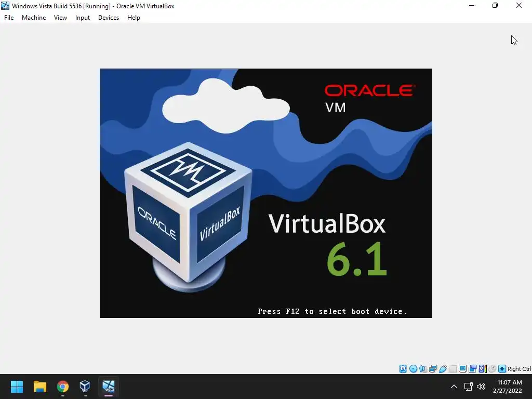Click the display monitor indicator icon
Viewport: 532px width, 399px height.
point(462,369)
